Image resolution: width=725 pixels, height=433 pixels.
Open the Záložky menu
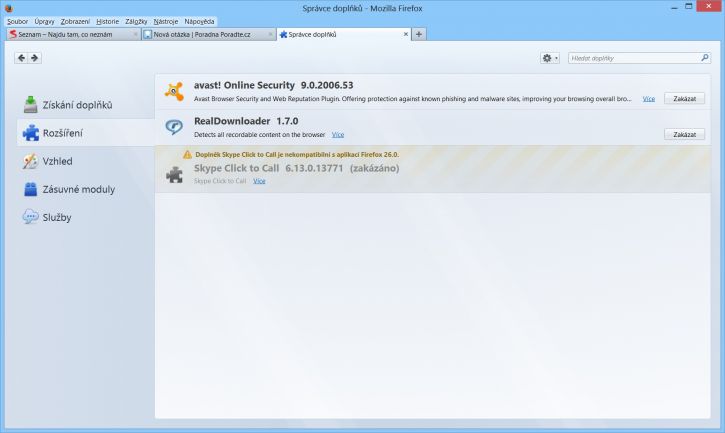click(x=136, y=21)
